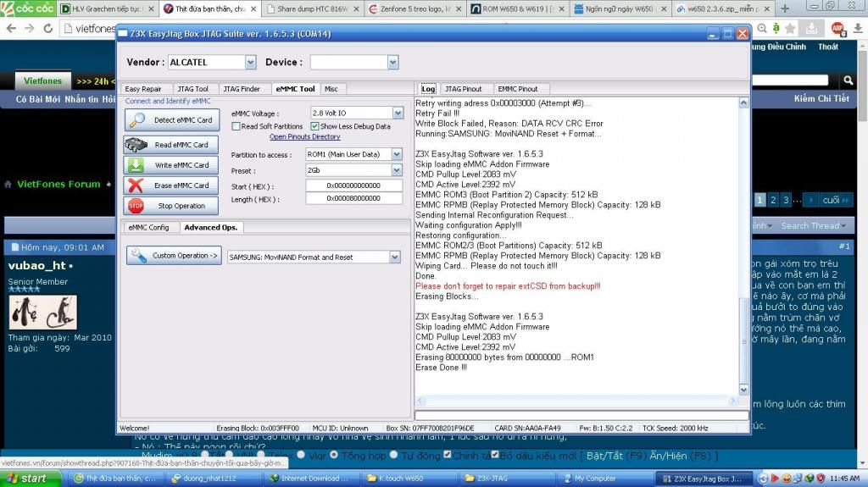868x487 pixels.
Task: Click the Stop Operation stop-sign button
Action: click(x=171, y=206)
